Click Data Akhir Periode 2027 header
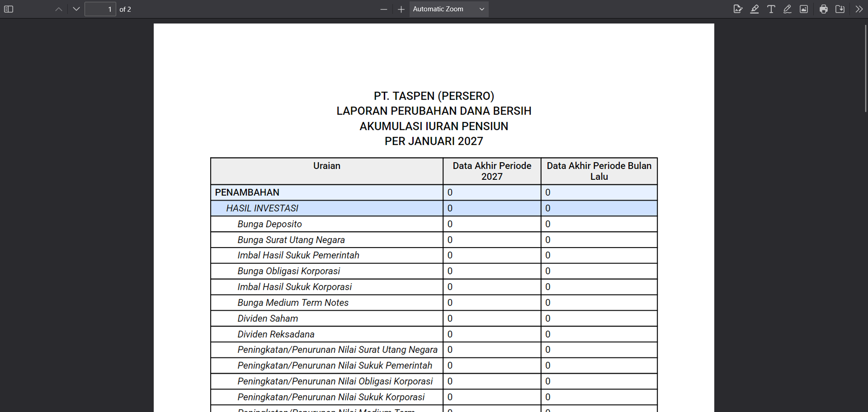The image size is (868, 412). [492, 171]
